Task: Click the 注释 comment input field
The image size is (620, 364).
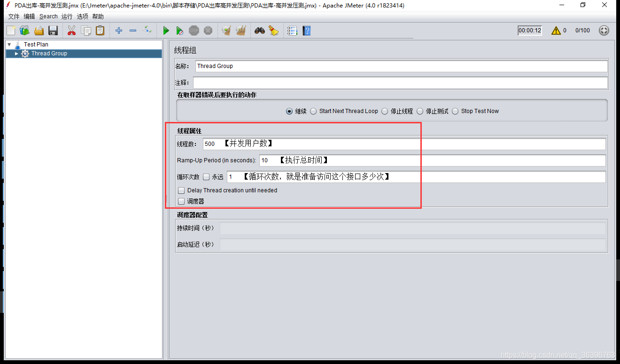Action: pyautogui.click(x=400, y=83)
